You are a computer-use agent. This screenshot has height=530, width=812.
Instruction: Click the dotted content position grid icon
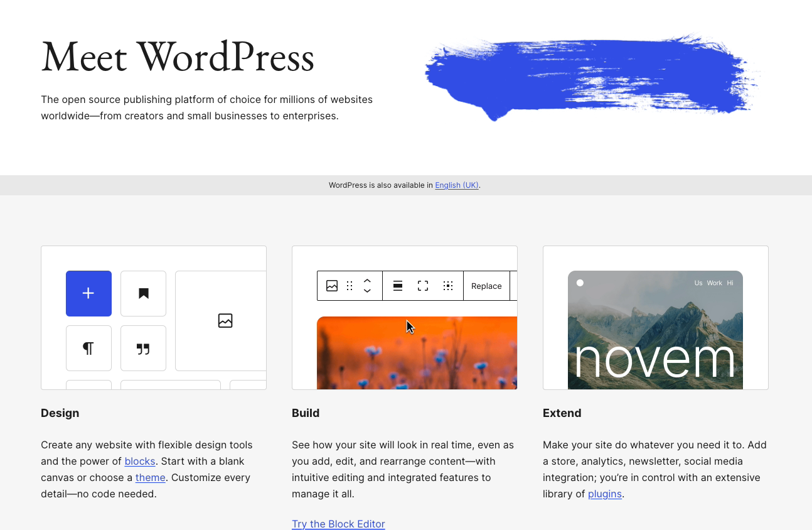448,286
